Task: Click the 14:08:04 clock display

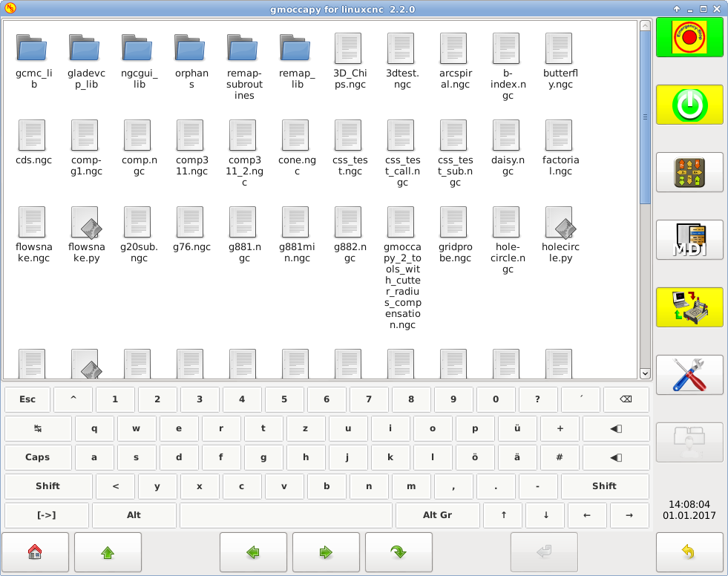Action: (x=689, y=504)
